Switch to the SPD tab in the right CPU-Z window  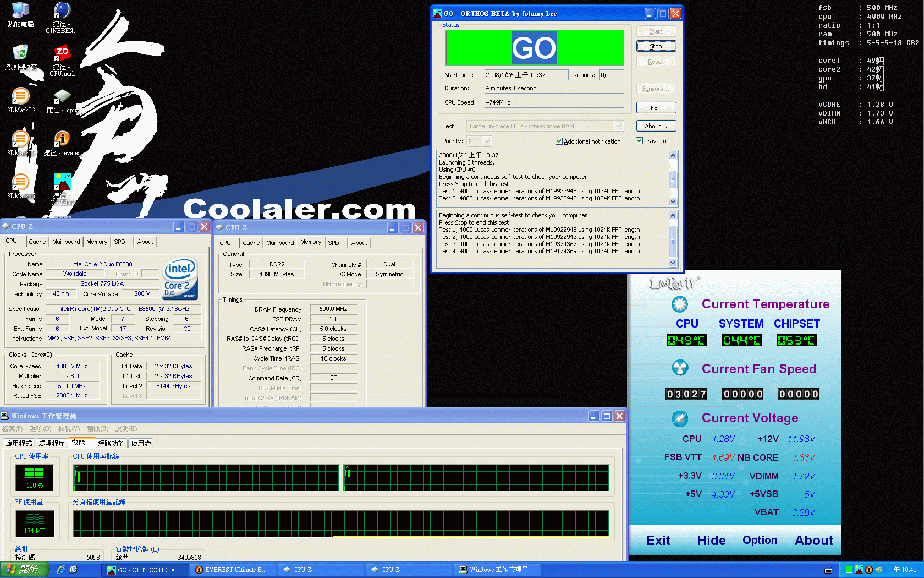pyautogui.click(x=333, y=243)
